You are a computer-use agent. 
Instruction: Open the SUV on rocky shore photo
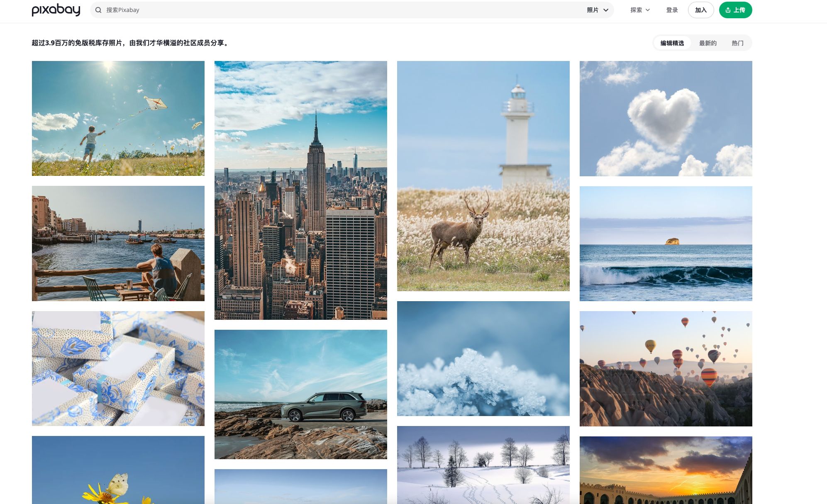300,394
